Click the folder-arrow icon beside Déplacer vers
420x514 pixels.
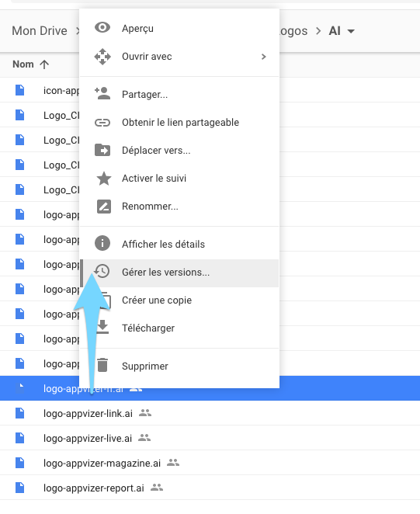(102, 151)
